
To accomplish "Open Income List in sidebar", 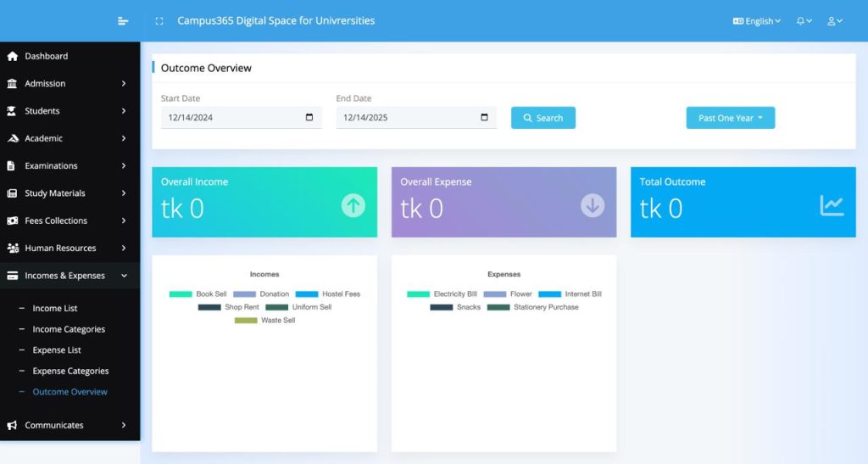I will pos(55,309).
